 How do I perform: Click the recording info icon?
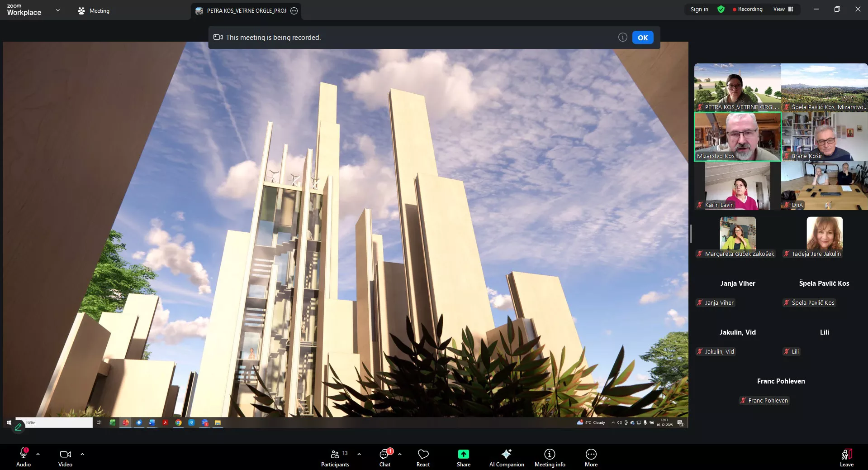pyautogui.click(x=622, y=37)
